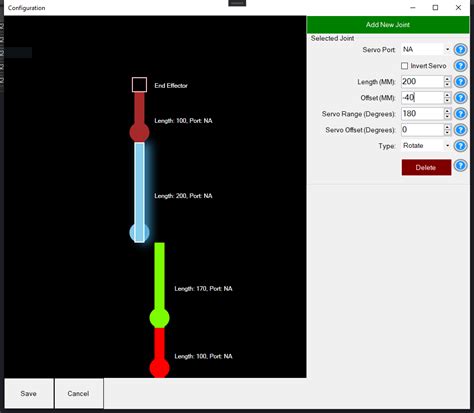Open help for Length (MM)
The width and height of the screenshot is (474, 413).
click(460, 82)
